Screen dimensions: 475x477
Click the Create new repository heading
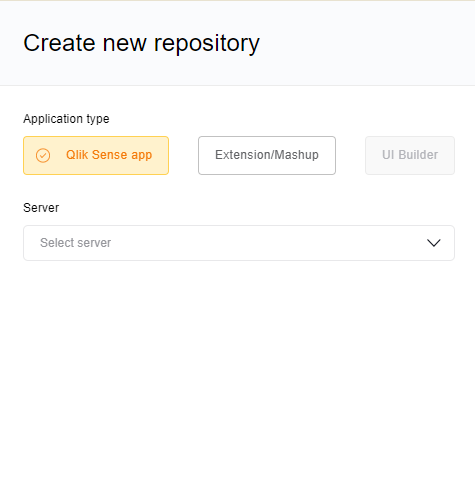(141, 43)
